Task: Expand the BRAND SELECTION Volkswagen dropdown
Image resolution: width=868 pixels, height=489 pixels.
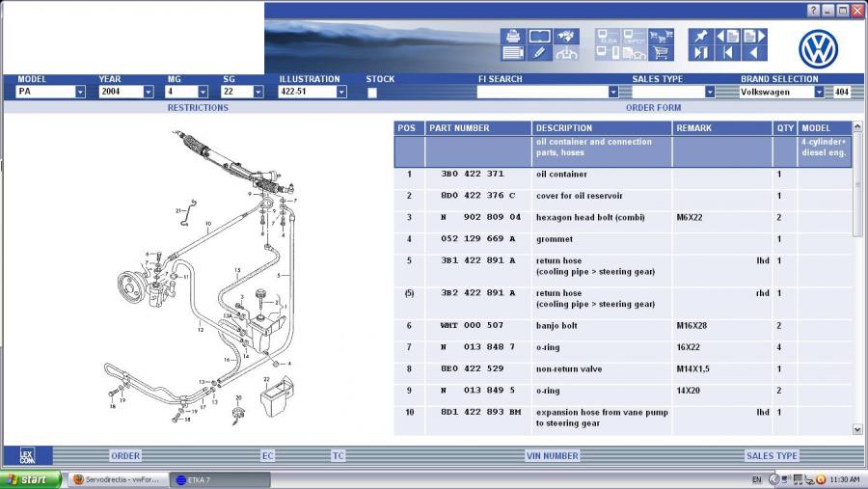Action: coord(819,93)
